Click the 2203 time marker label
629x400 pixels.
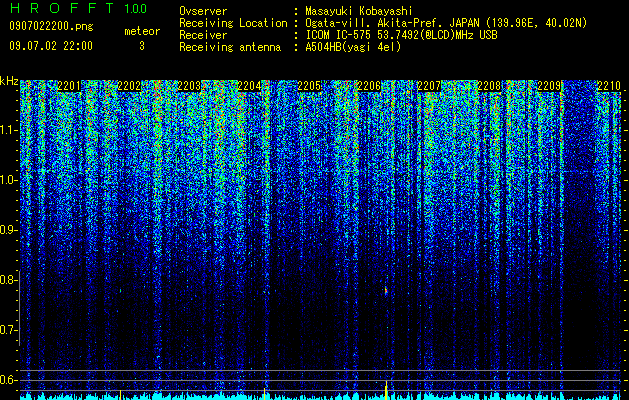[189, 86]
